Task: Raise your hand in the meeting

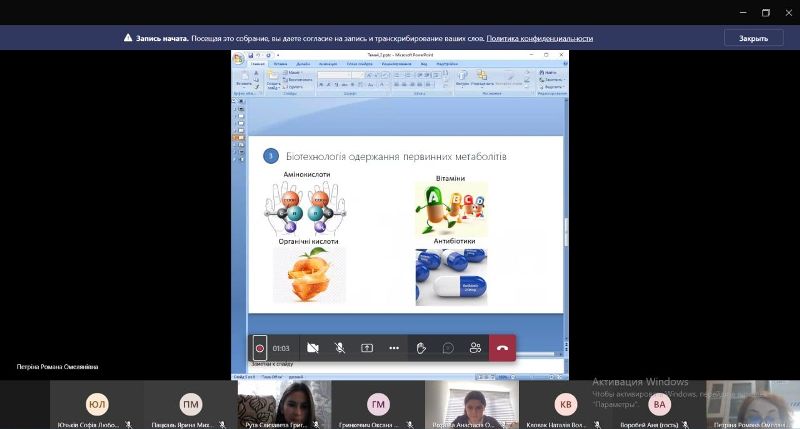Action: [x=421, y=348]
